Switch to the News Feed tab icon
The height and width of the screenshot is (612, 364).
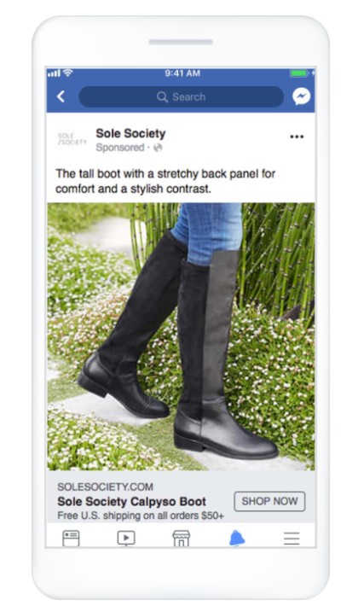pos(71,539)
